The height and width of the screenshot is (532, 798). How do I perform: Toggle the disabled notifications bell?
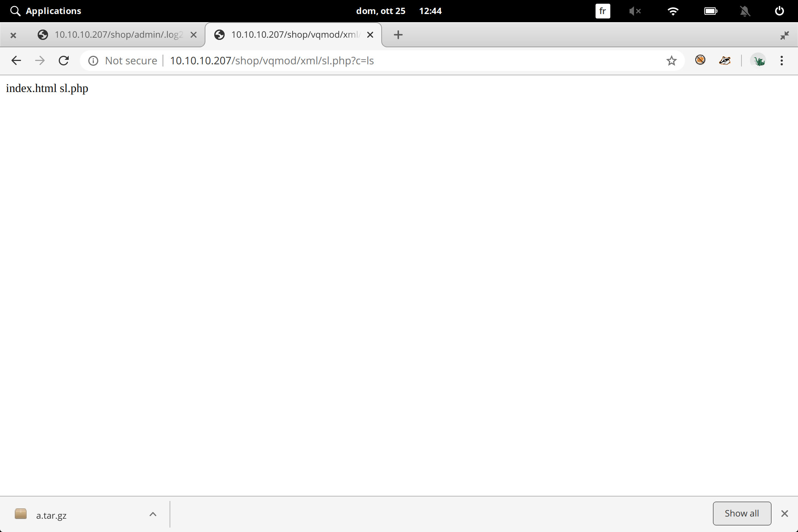(x=745, y=11)
